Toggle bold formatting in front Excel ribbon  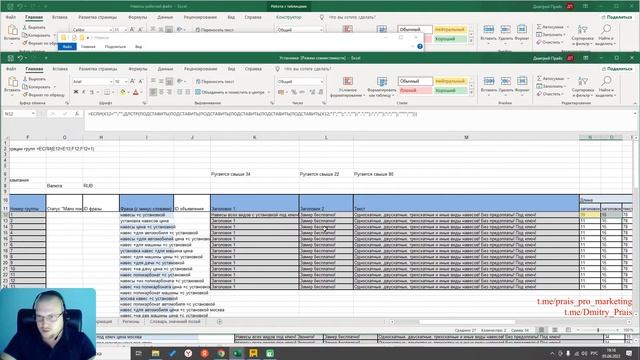tap(76, 92)
